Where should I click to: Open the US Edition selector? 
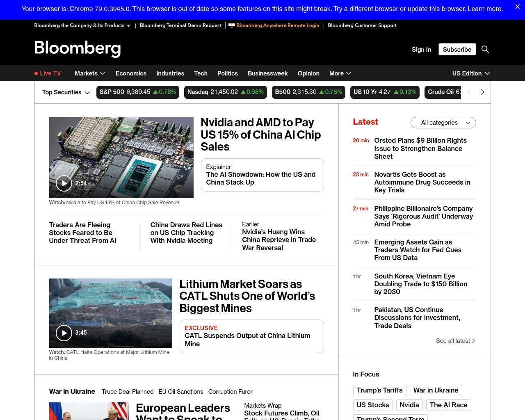(x=471, y=73)
